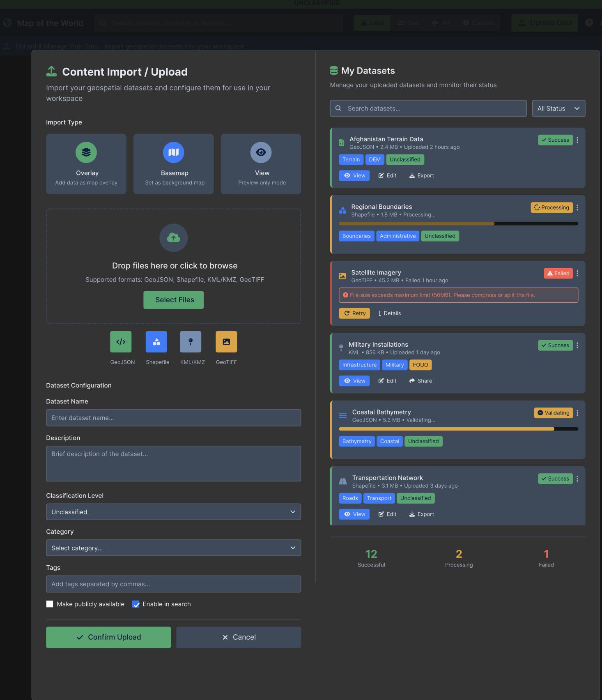Choose the Basemap import type

coord(174,164)
